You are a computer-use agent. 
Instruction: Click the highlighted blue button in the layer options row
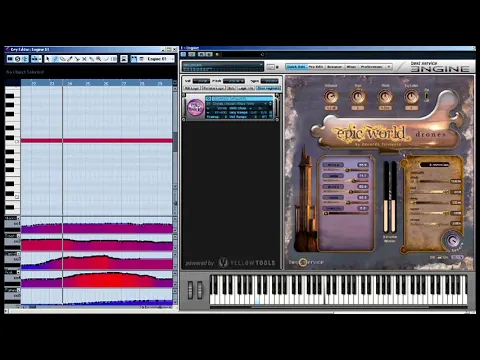click(x=269, y=88)
